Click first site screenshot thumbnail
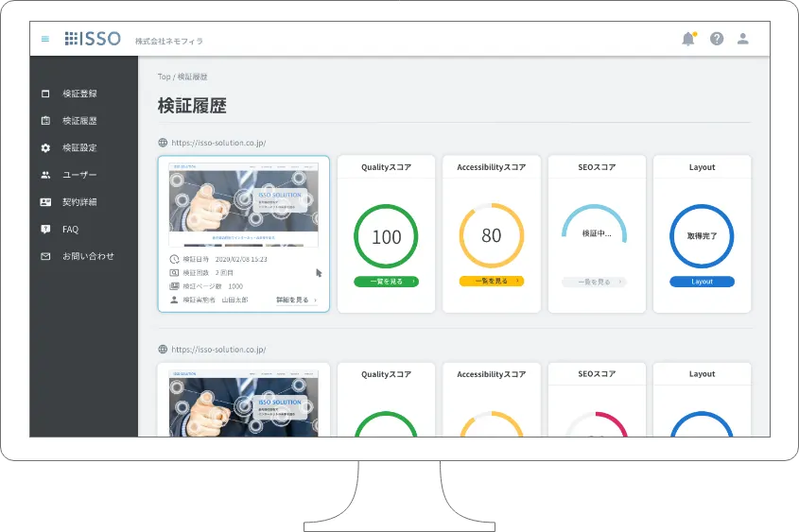Viewport: 799px width, 532px height. tap(244, 205)
